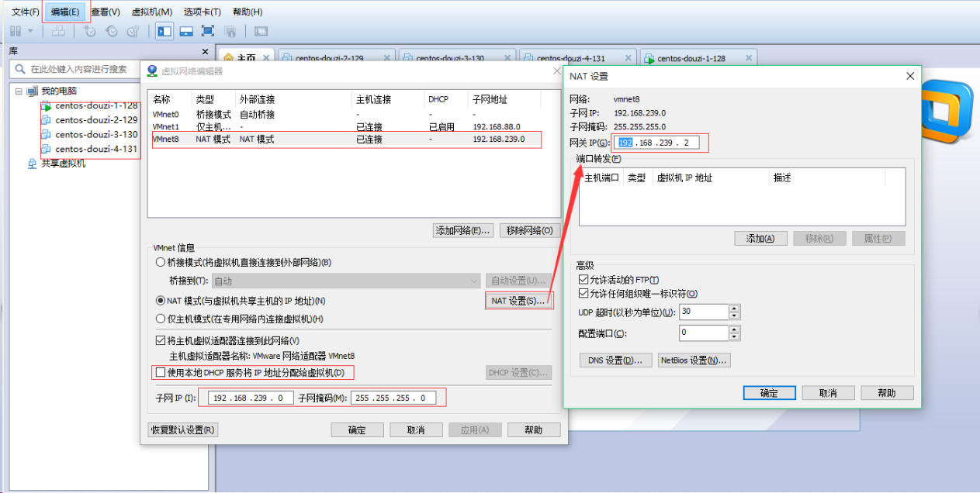This screenshot has height=493, width=980.
Task: Open the 虚拟机(M) menu
Action: click(152, 12)
